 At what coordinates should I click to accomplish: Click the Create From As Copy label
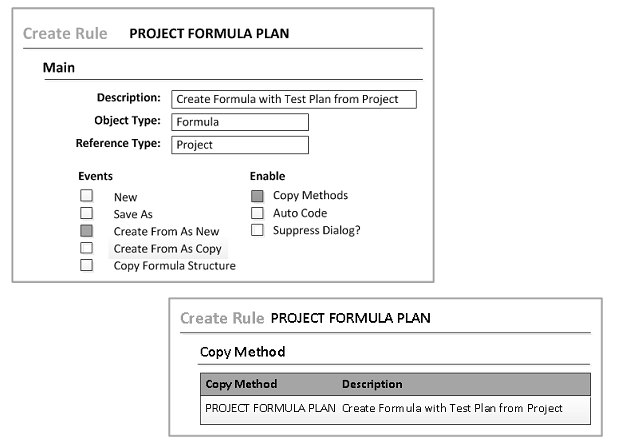point(166,248)
